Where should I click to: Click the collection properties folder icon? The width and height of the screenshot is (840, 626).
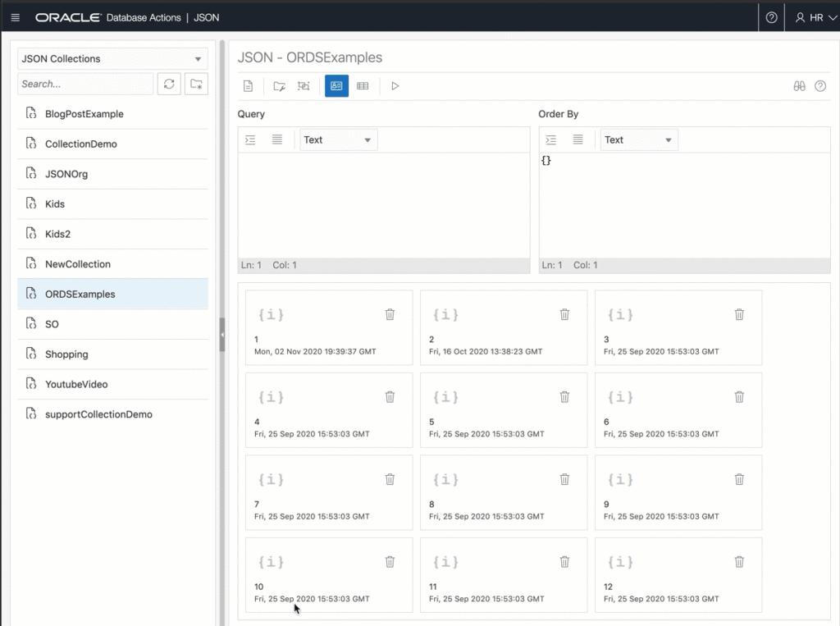280,85
